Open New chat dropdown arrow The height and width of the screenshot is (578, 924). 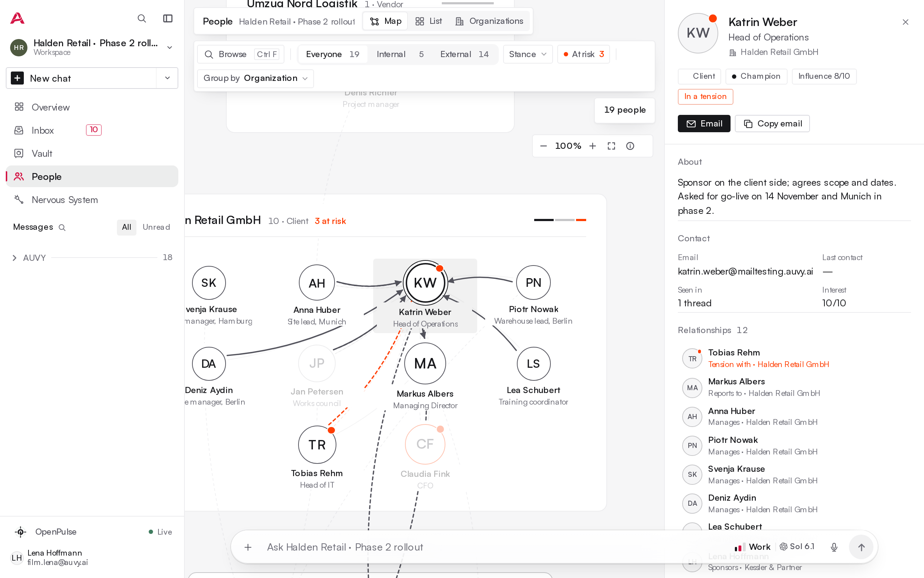click(167, 78)
